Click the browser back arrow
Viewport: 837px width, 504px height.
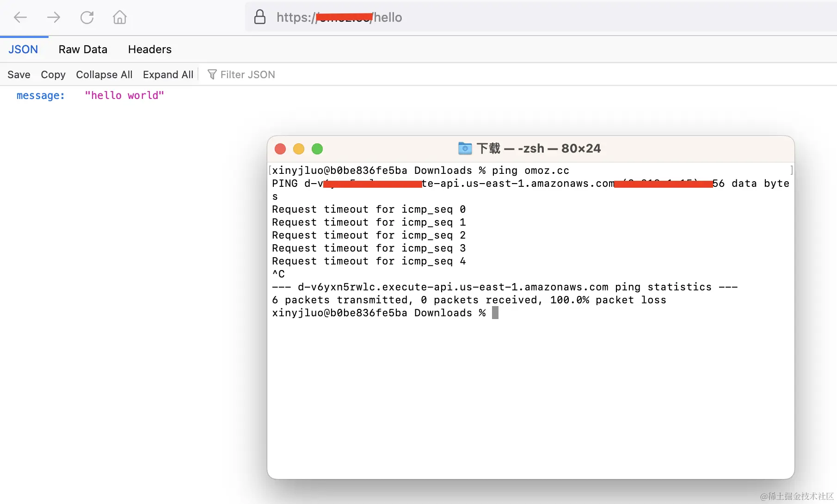(20, 18)
